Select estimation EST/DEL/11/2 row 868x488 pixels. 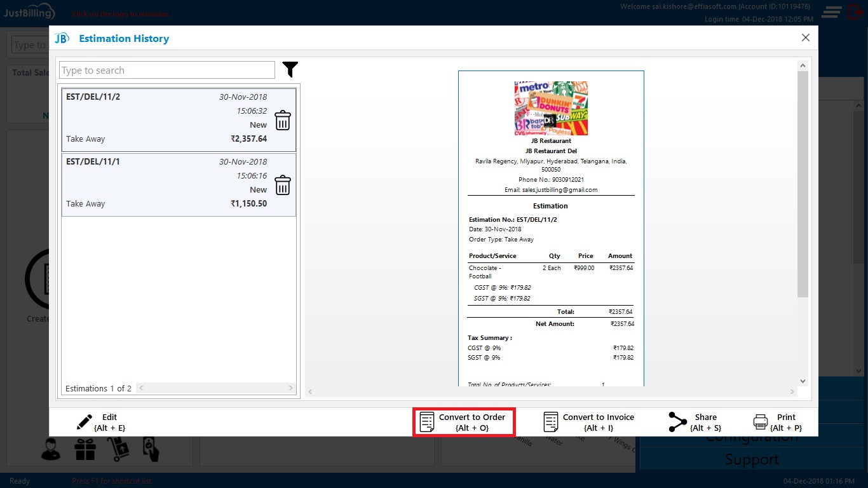tap(179, 119)
